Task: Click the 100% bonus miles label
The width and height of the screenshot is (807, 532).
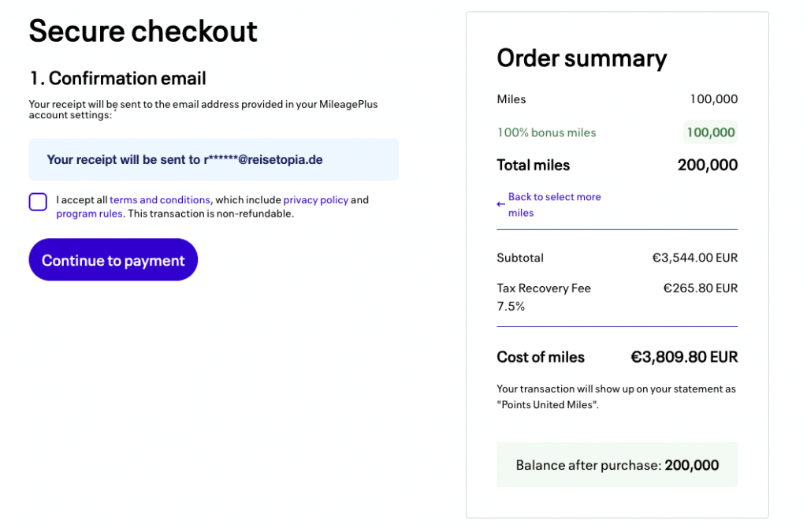Action: click(546, 132)
